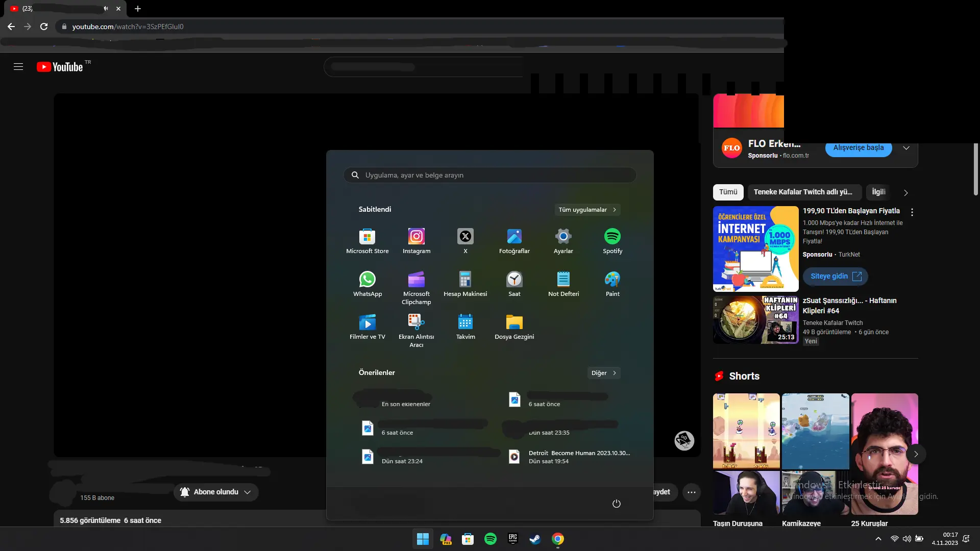
Task: Open Takvim calendar app
Action: [465, 327]
